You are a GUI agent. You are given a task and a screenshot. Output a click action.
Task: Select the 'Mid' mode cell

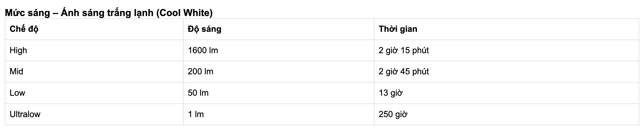17,71
